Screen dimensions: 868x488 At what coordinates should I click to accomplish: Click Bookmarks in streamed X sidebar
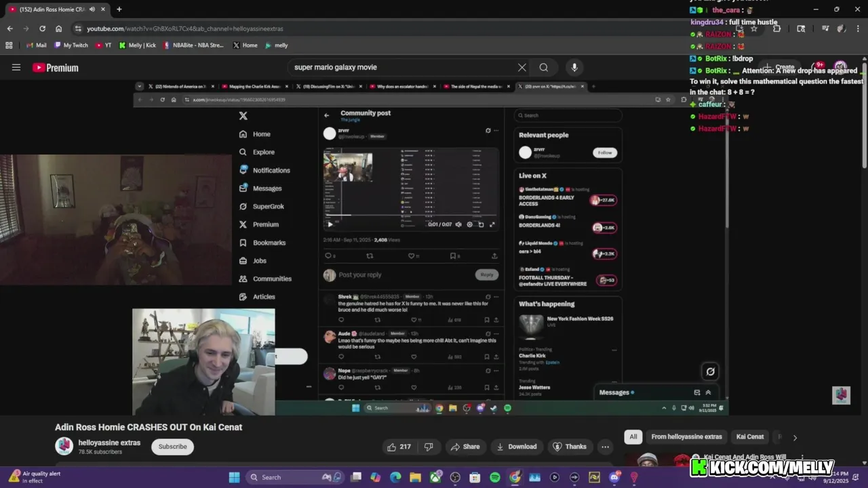tap(262, 243)
